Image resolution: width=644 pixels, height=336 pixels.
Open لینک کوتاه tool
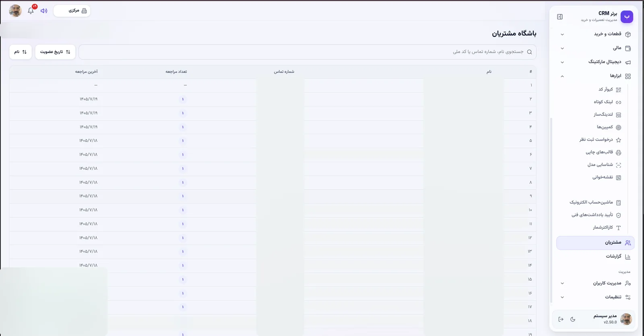603,102
